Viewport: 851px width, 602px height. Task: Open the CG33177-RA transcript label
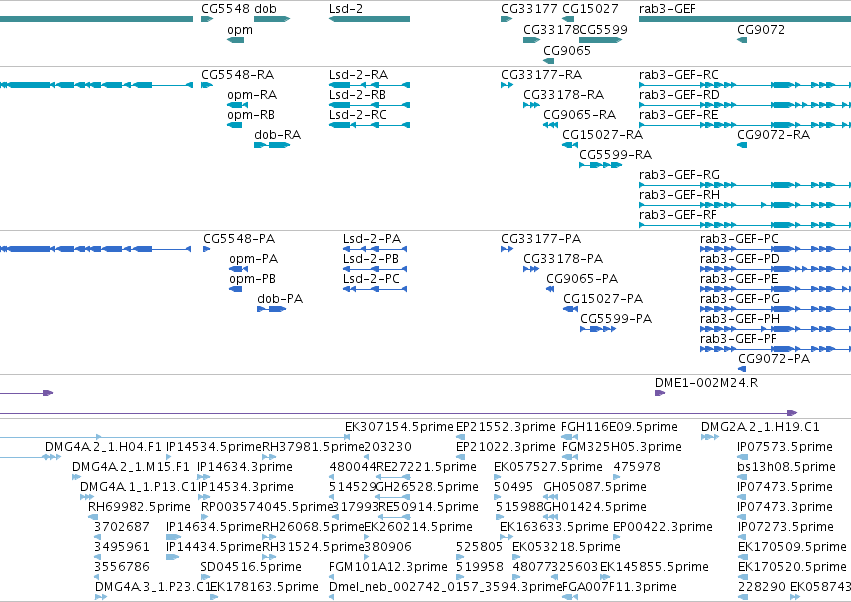click(x=542, y=74)
